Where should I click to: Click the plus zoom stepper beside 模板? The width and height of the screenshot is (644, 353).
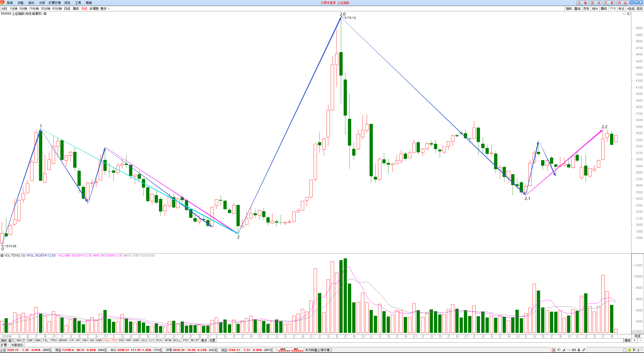pos(634,340)
